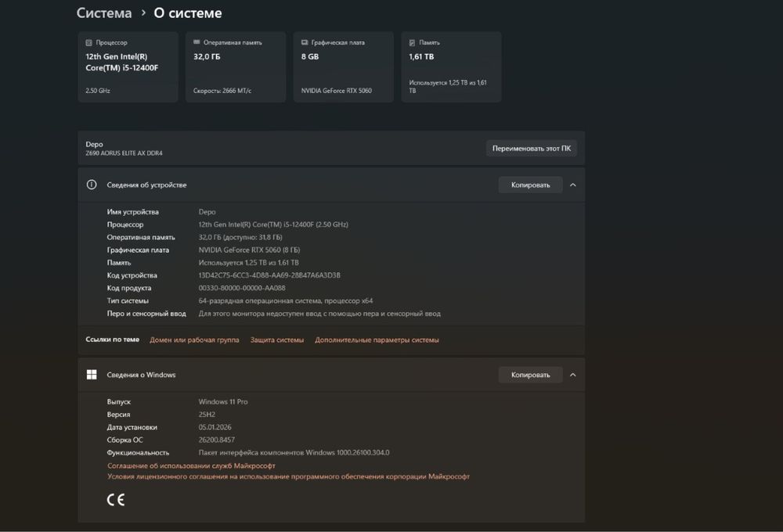
Task: Click the Память storage card icon
Action: [x=412, y=43]
